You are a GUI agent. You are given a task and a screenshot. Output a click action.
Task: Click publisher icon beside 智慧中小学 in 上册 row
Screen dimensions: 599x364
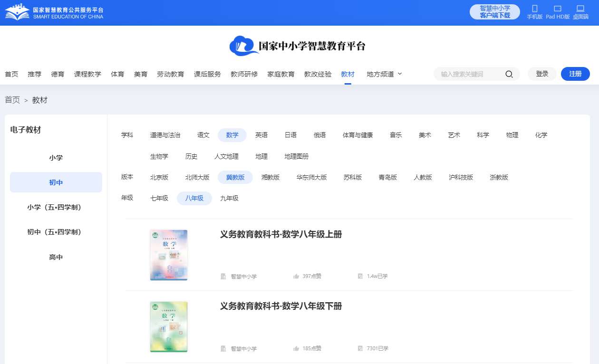[223, 276]
